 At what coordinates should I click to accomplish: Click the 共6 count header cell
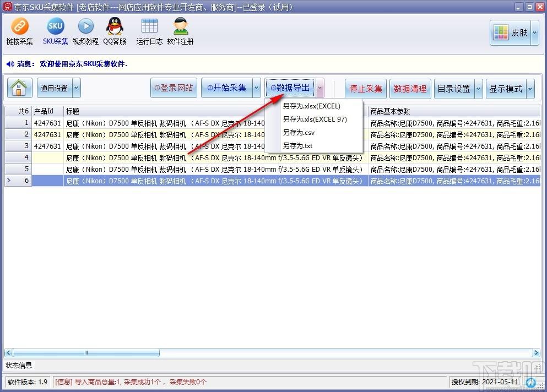pyautogui.click(x=18, y=111)
